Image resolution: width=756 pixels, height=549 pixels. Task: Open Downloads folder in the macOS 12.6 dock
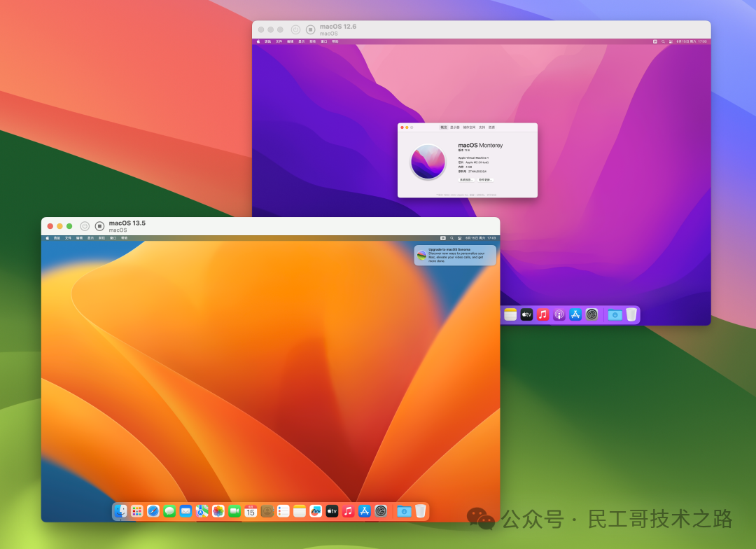click(x=615, y=314)
